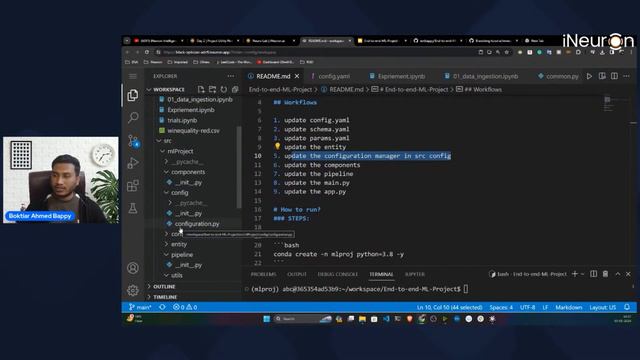Click synchronize changes icon in status bar
Screen dimensions: 640x360
tap(162, 307)
